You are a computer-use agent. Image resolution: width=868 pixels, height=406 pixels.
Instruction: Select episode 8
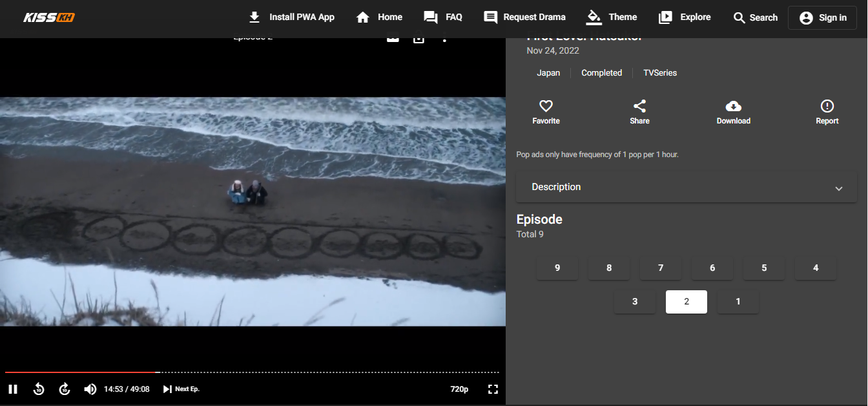click(x=609, y=268)
